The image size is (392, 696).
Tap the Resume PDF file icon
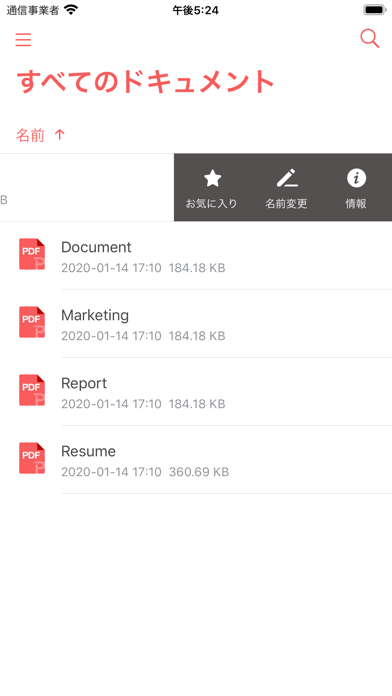32,458
